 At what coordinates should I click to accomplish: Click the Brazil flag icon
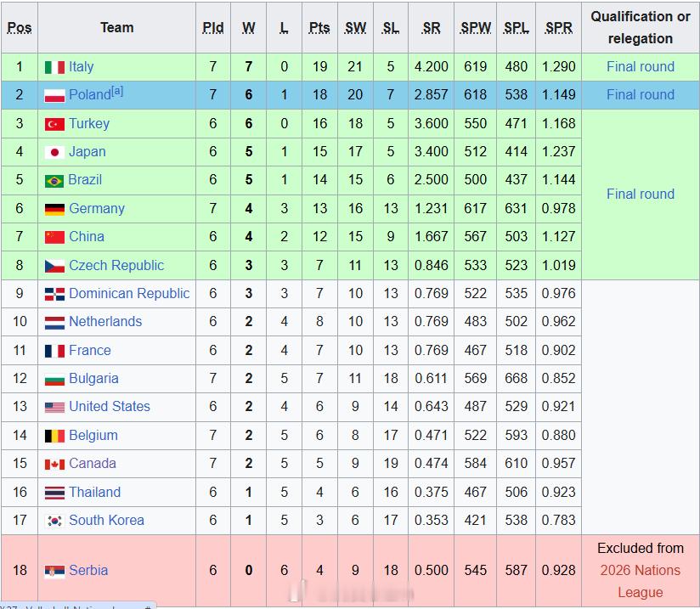[54, 180]
